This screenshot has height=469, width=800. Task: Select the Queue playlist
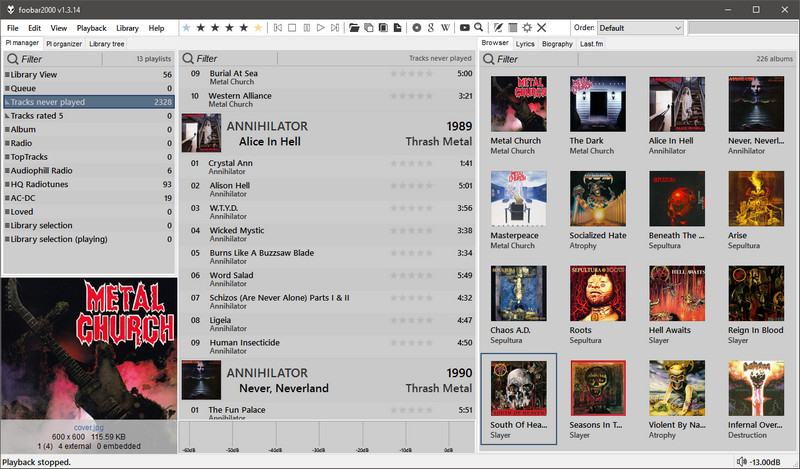point(89,88)
